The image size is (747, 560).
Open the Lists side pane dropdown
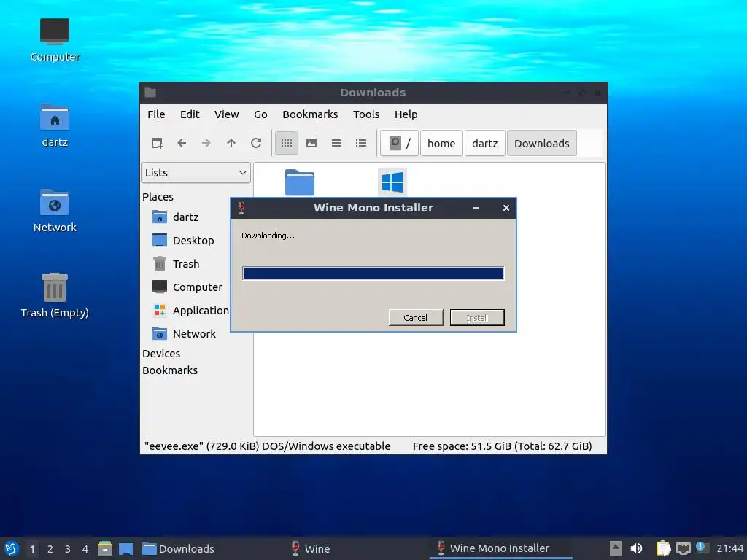pos(196,172)
